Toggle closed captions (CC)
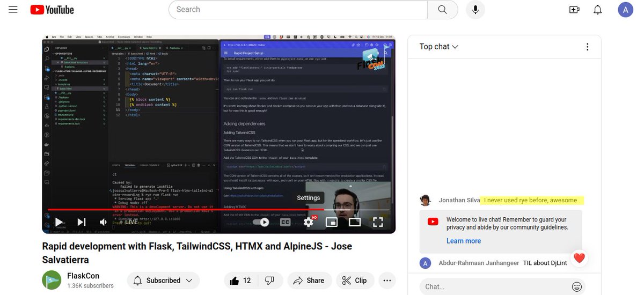Screen dimensions: 644x295 (286, 222)
